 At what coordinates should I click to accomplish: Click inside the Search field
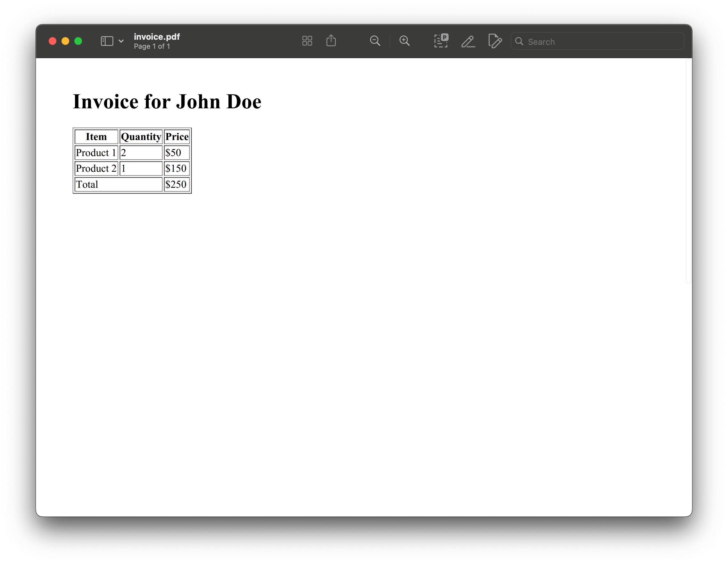597,41
